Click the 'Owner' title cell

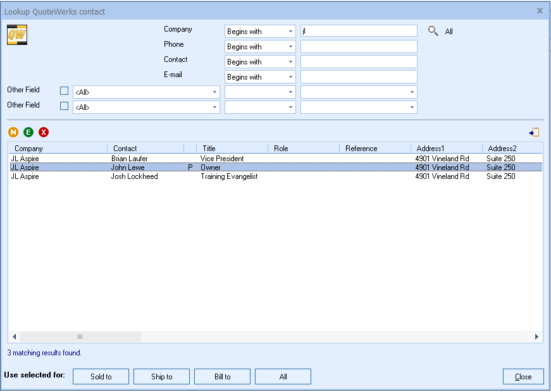click(211, 167)
